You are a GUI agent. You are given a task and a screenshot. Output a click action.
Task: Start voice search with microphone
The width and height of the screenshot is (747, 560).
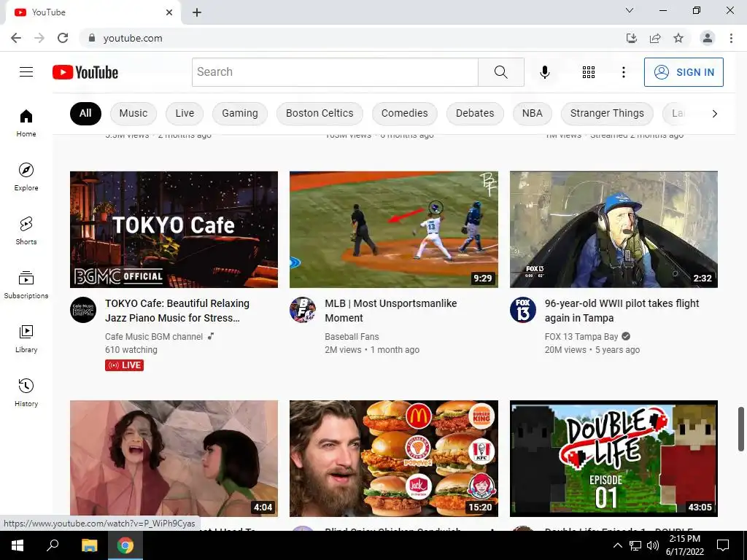point(544,72)
